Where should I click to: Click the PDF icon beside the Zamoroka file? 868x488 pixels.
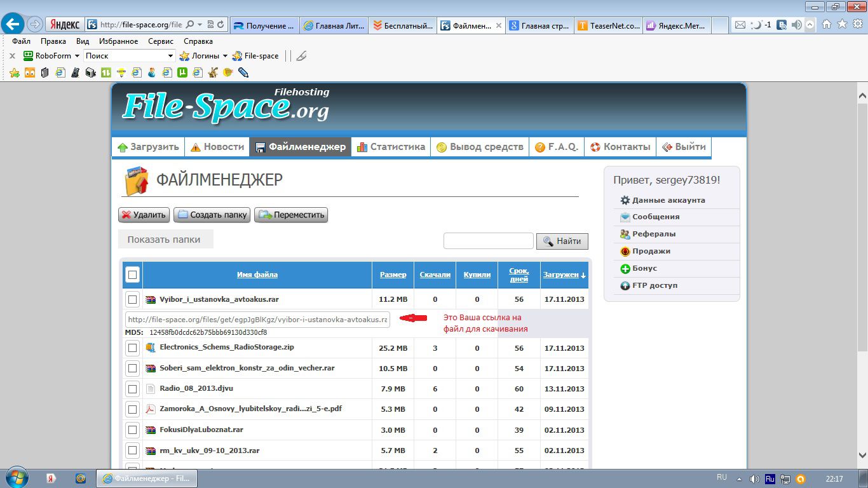tap(151, 409)
